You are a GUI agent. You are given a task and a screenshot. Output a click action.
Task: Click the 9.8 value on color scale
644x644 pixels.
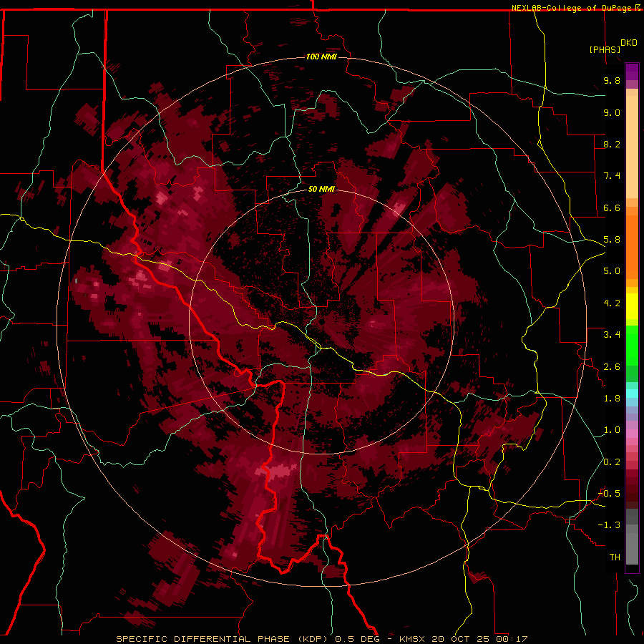pos(612,80)
